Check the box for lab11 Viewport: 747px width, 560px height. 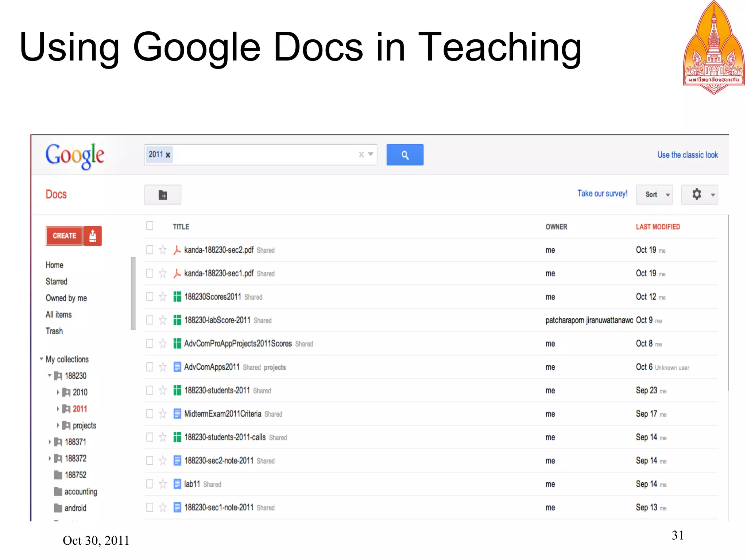150,484
